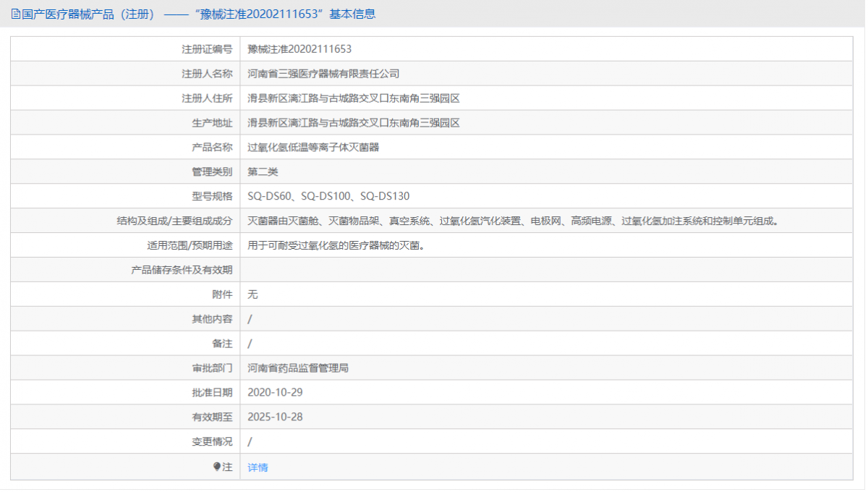The height and width of the screenshot is (492, 868).
Task: Click the 管理类别 label
Action: pos(212,172)
